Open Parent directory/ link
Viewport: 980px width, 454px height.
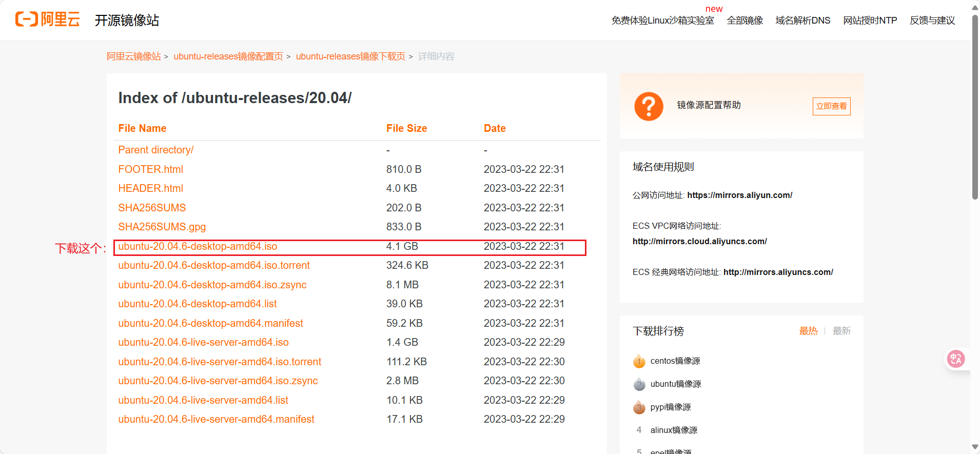155,150
